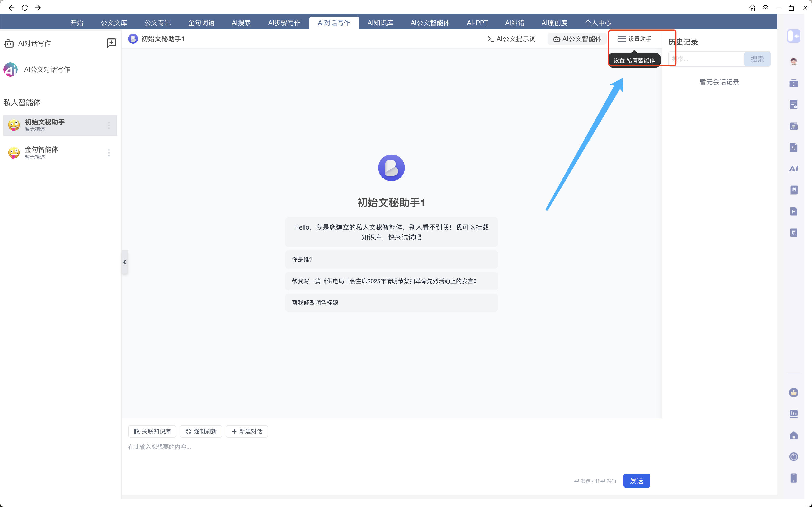
Task: Click the home icon in title bar
Action: (752, 7)
